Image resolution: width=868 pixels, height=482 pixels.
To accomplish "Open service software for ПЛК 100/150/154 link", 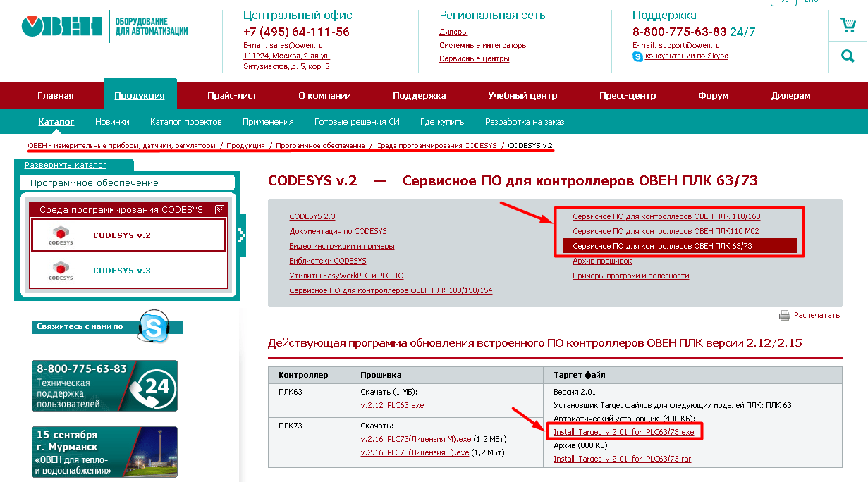I will (x=391, y=291).
